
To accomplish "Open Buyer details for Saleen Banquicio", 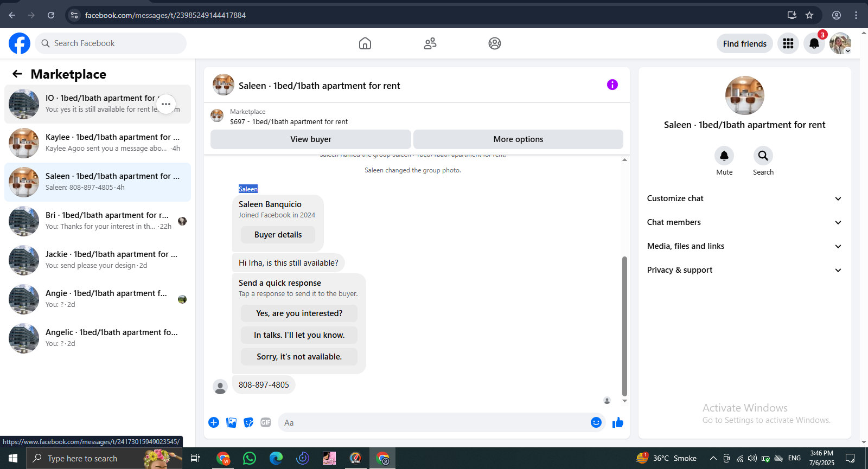I will tap(278, 235).
